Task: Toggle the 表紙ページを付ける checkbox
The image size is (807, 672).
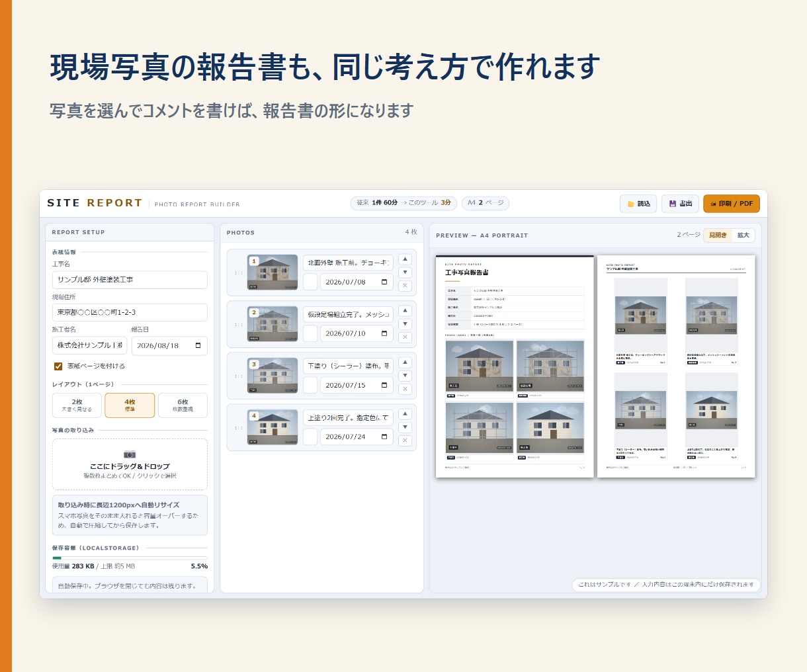Action: pos(58,366)
